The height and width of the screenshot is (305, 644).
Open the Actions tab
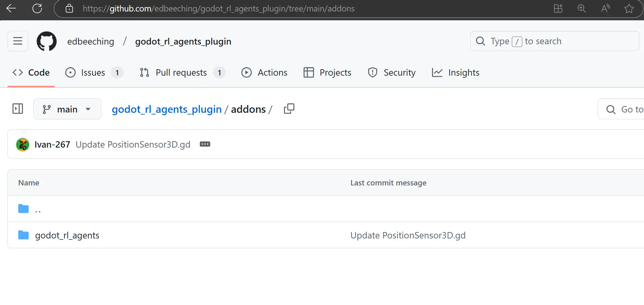264,73
